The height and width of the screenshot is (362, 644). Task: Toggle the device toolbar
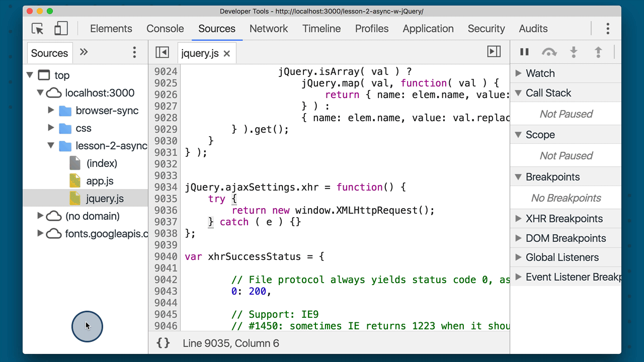60,29
